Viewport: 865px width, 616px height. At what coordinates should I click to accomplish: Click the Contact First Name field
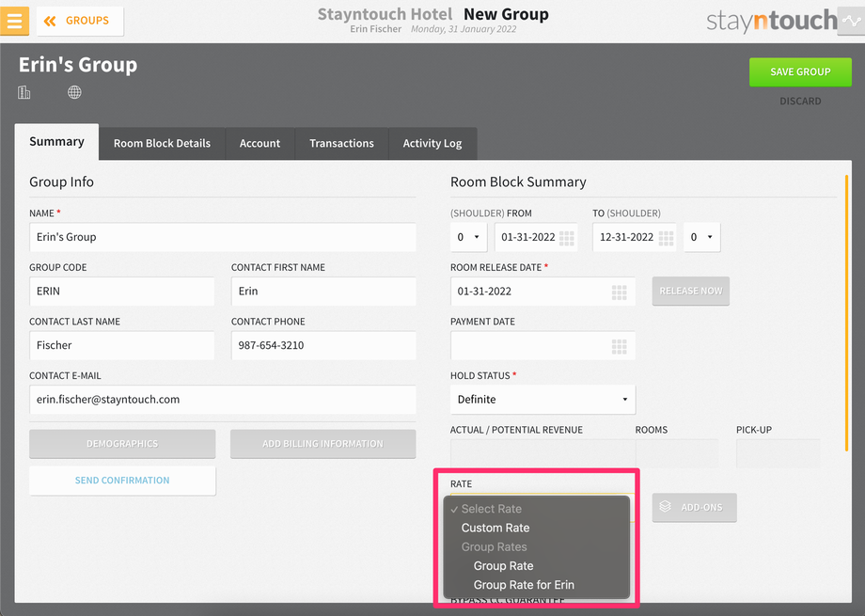tap(323, 291)
